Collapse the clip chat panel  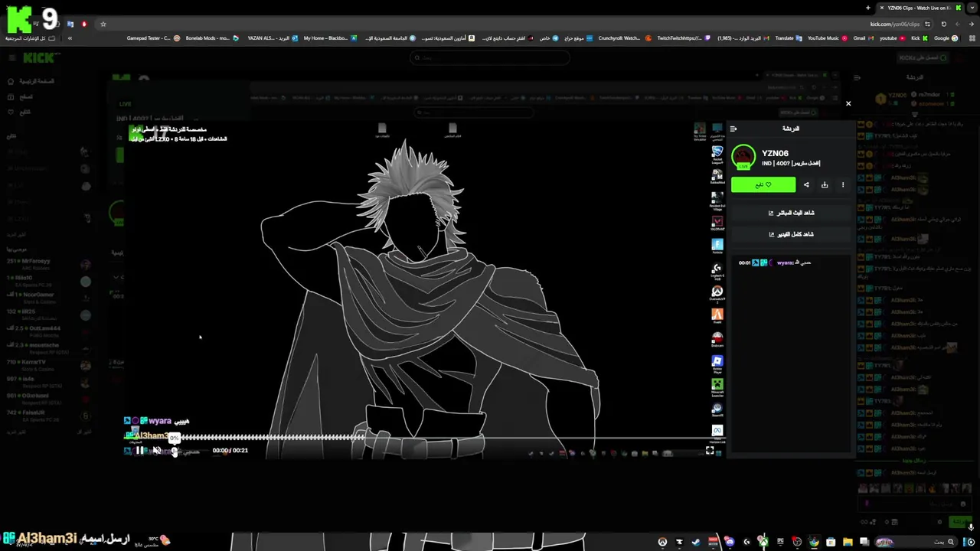733,129
